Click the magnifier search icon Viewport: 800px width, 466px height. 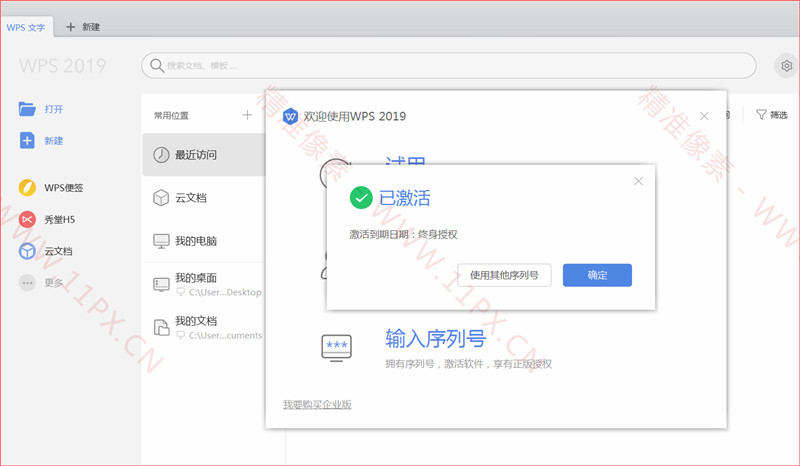coord(157,65)
